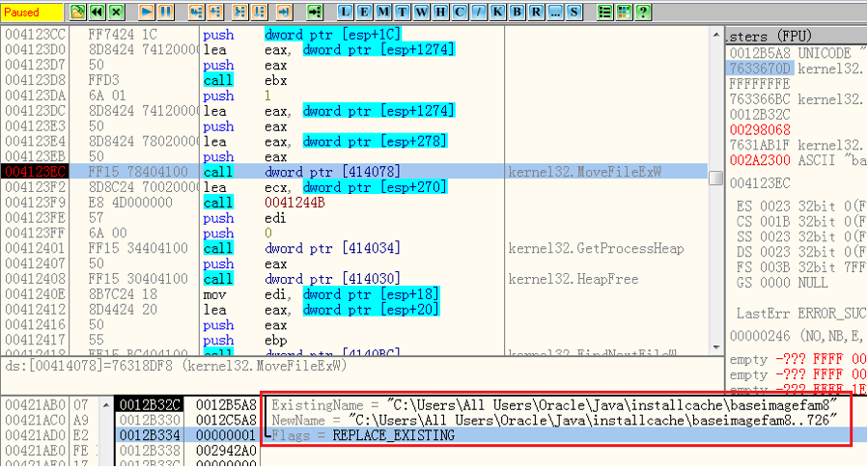Viewport: 868px width, 469px height.
Task: Click the disassembly scrollbar down arrow
Action: (x=715, y=347)
